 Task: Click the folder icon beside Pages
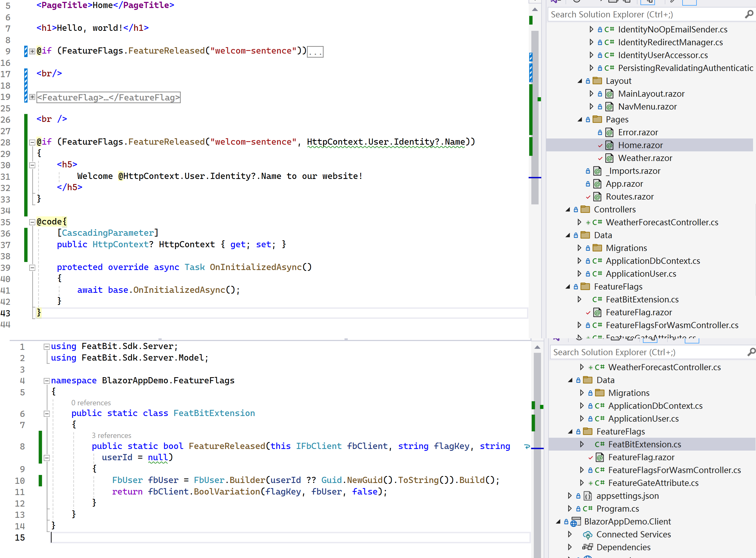[598, 119]
